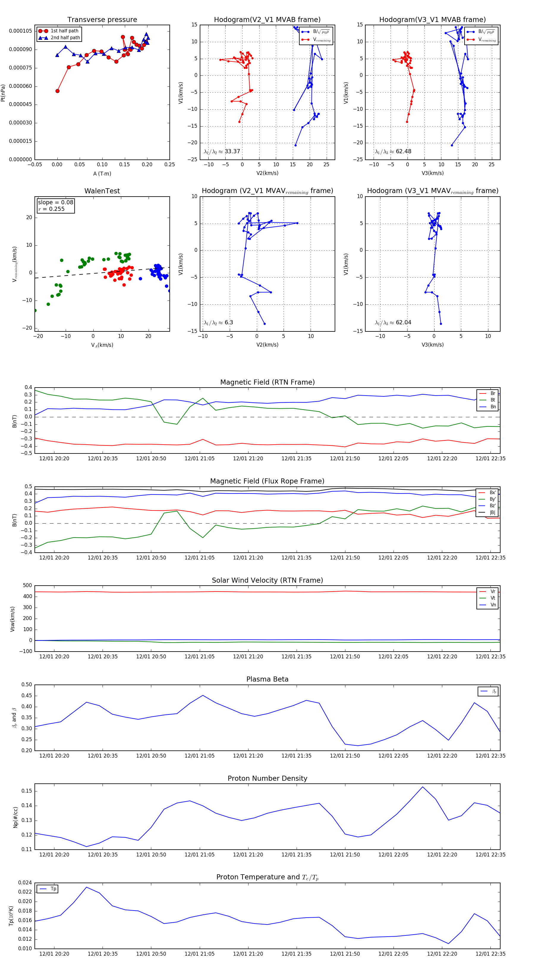Click the 'Hodogram (V2_V1 MVAV remaining frame)' title
The width and height of the screenshot is (535, 980).
tap(267, 191)
